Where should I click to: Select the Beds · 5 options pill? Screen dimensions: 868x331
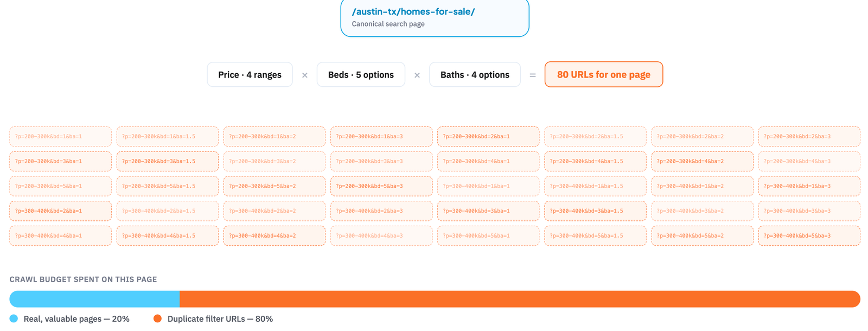[x=361, y=74]
